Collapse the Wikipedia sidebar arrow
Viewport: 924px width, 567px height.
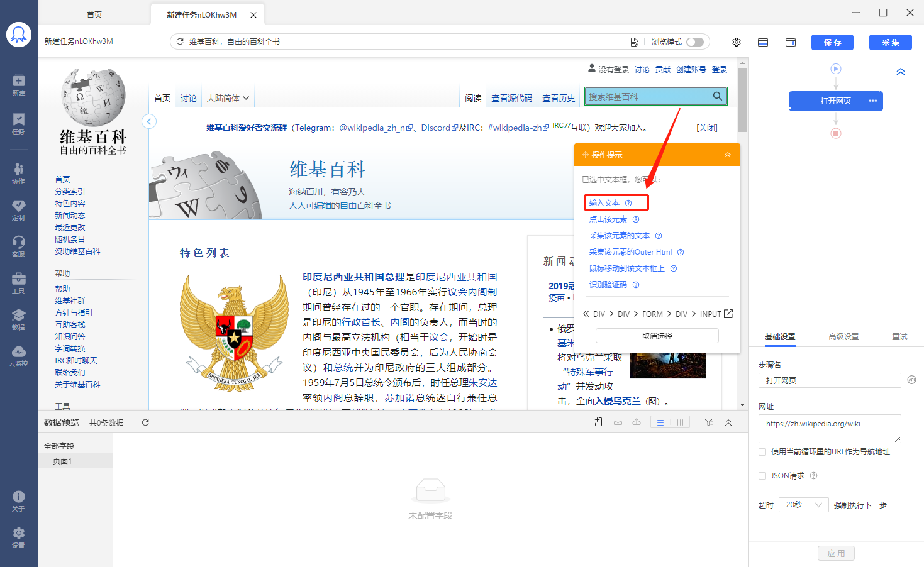[149, 121]
